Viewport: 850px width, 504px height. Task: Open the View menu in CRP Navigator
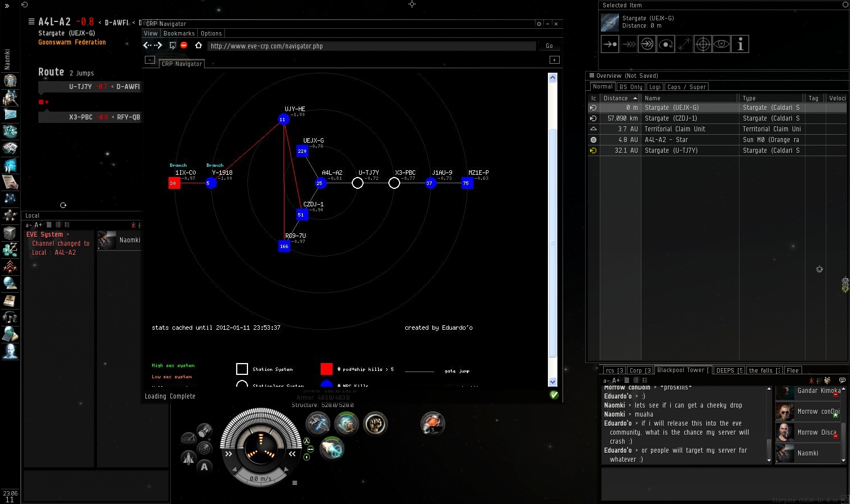pos(151,33)
